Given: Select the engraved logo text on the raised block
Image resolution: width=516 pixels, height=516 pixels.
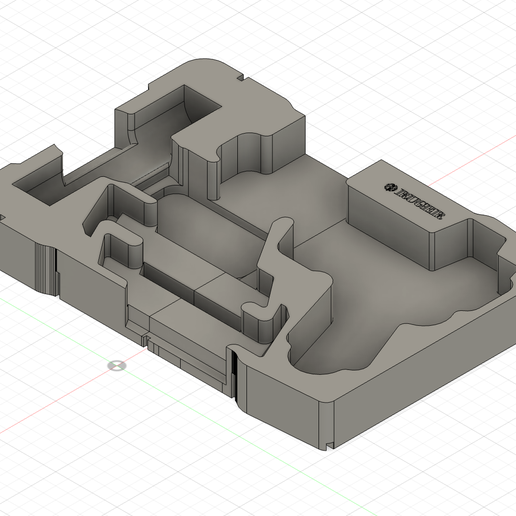Looking at the screenshot, I should pos(419,204).
